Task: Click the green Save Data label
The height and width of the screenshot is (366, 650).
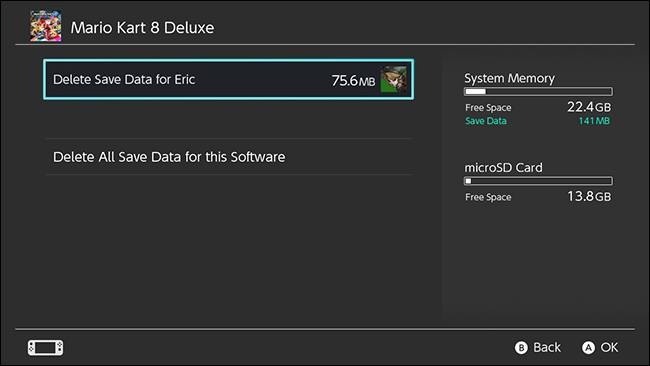Action: tap(486, 121)
